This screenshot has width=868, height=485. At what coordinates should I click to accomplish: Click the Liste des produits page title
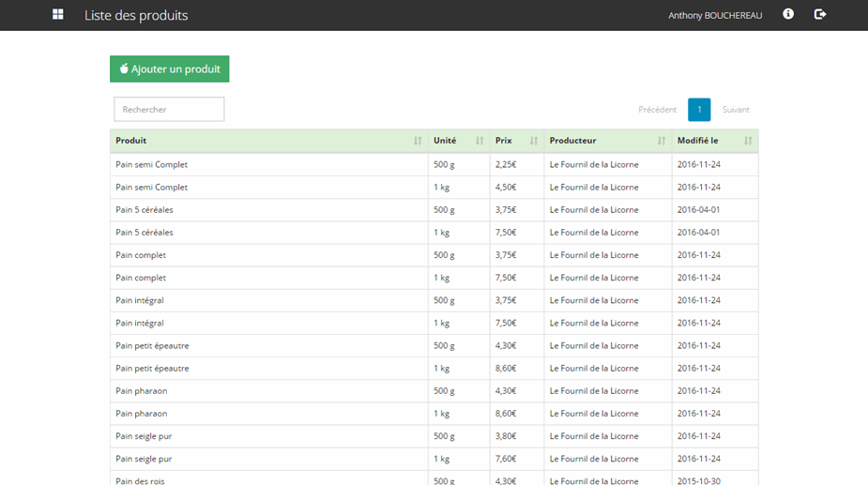coord(136,15)
